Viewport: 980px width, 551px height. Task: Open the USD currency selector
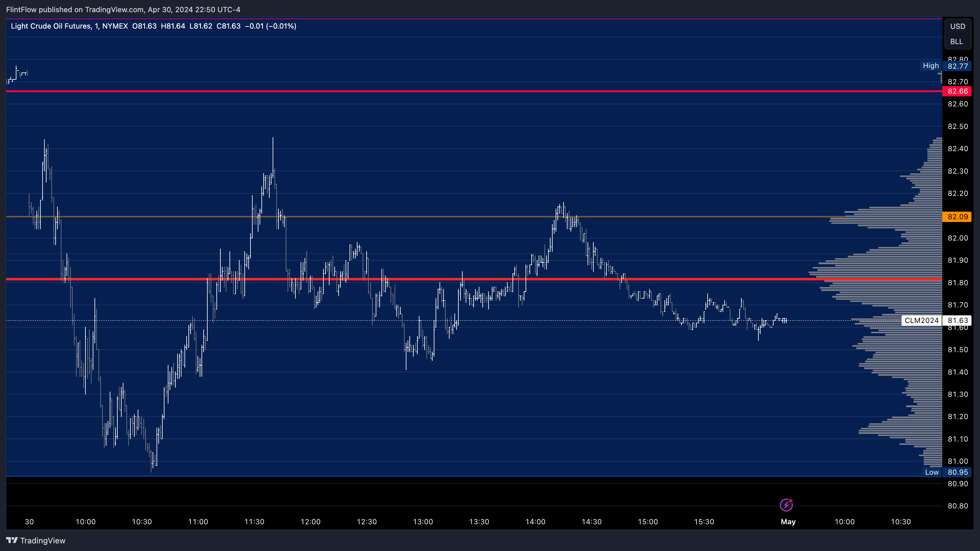[958, 26]
